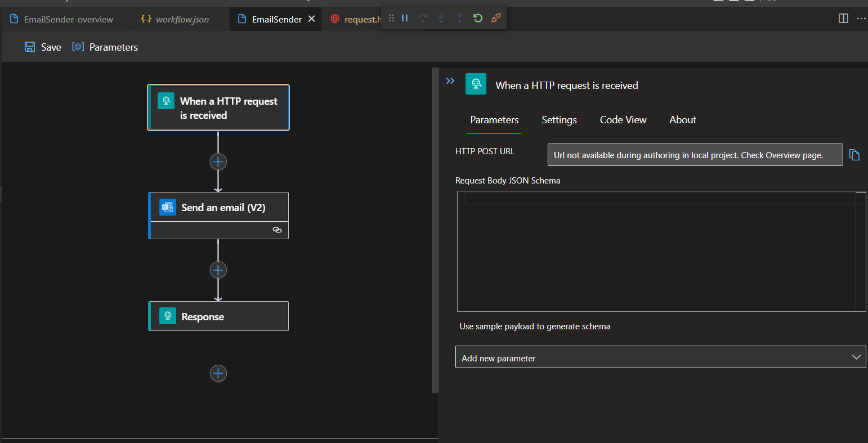Expand the Send an email (V2) action card
868x443 pixels.
coord(218,207)
